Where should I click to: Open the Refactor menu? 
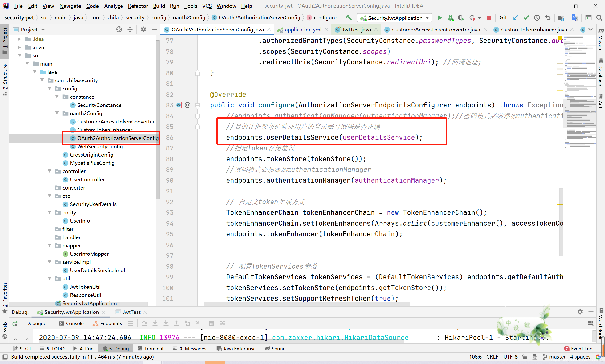coord(138,6)
